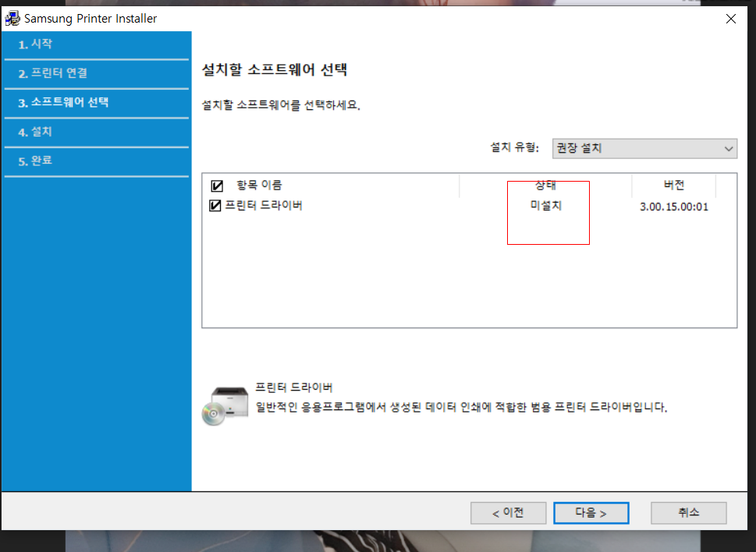
Task: Click the Samsung Printer Installer title icon
Action: pos(12,18)
